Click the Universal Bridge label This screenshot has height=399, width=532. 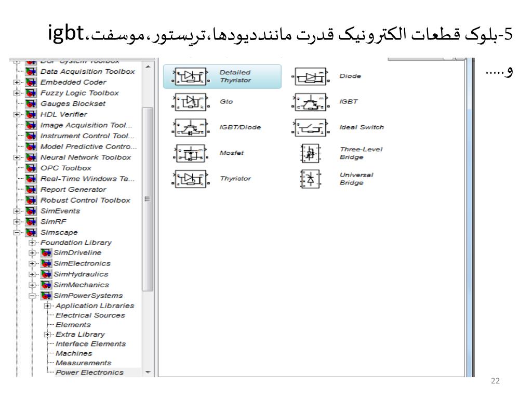[356, 179]
